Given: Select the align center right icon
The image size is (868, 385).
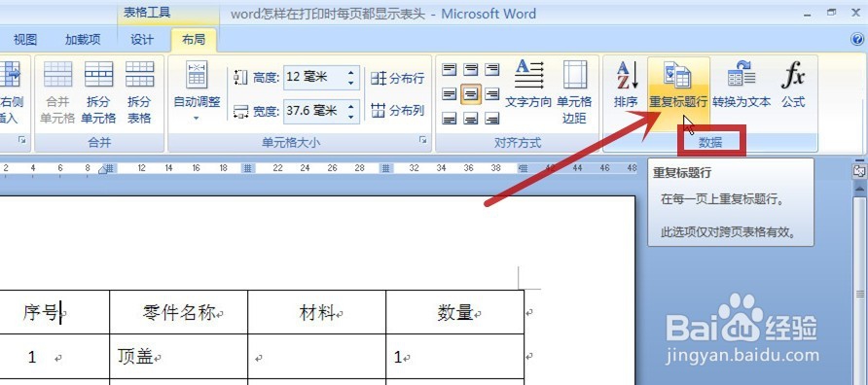Looking at the screenshot, I should [491, 94].
